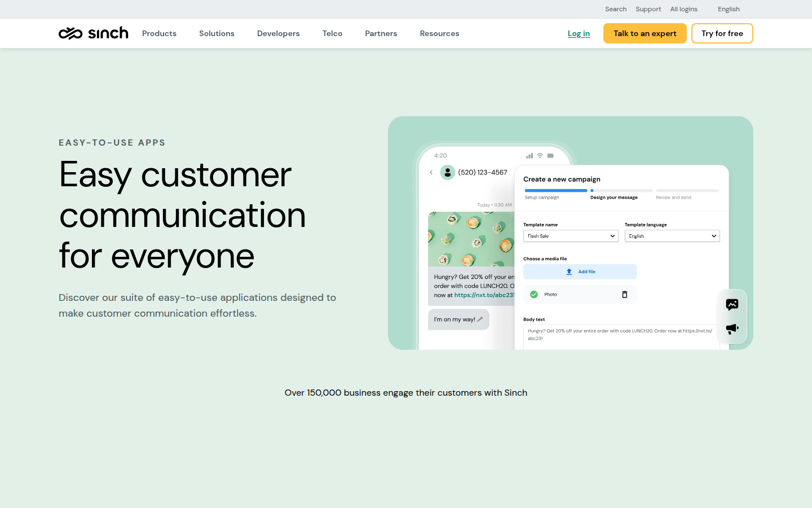Open the English language selector in top bar
Screen dimensions: 812x508
729,9
